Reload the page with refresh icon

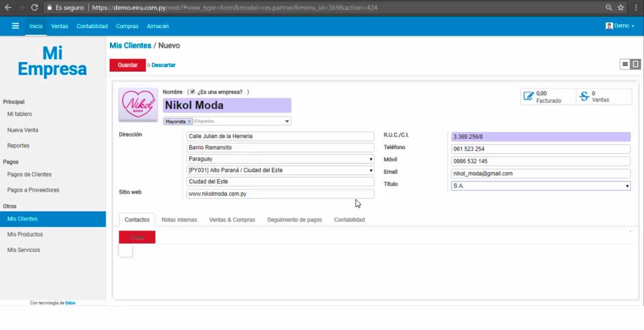pos(35,8)
